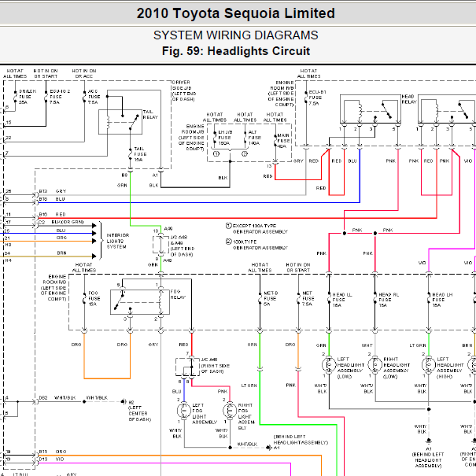
Task: Click the INTERIOR LIGHTS SYSTEM label
Action: tap(117, 241)
